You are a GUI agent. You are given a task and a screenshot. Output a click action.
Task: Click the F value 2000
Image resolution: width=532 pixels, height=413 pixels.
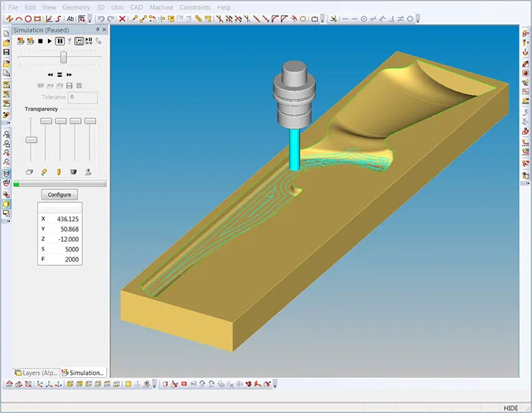(x=72, y=260)
